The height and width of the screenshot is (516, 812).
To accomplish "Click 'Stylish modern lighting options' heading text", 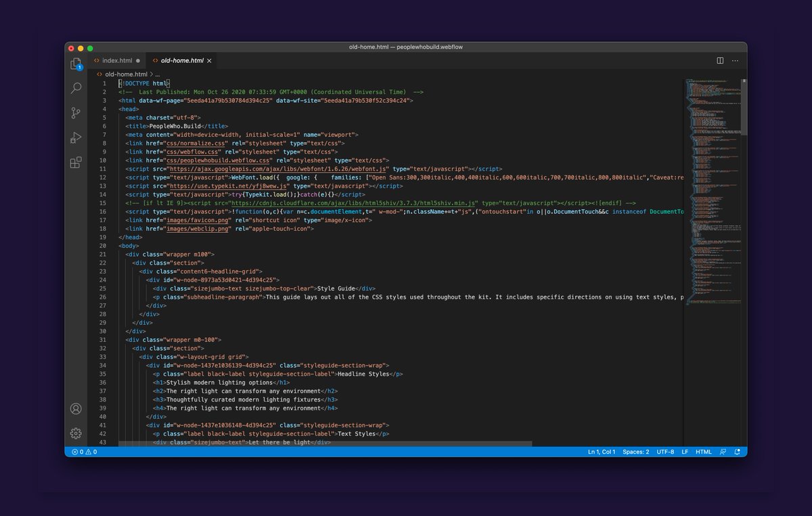I will click(219, 382).
